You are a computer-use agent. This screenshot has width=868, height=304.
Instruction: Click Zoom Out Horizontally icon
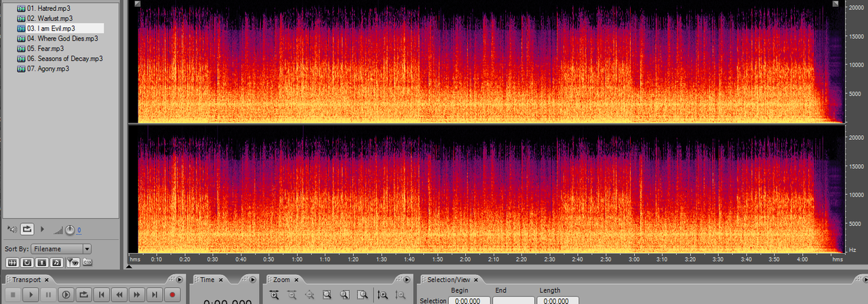[x=292, y=294]
